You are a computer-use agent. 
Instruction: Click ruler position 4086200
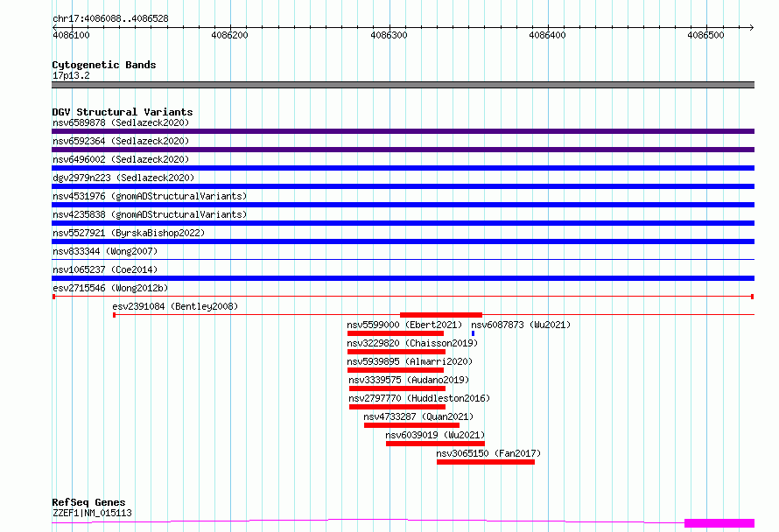click(x=229, y=35)
